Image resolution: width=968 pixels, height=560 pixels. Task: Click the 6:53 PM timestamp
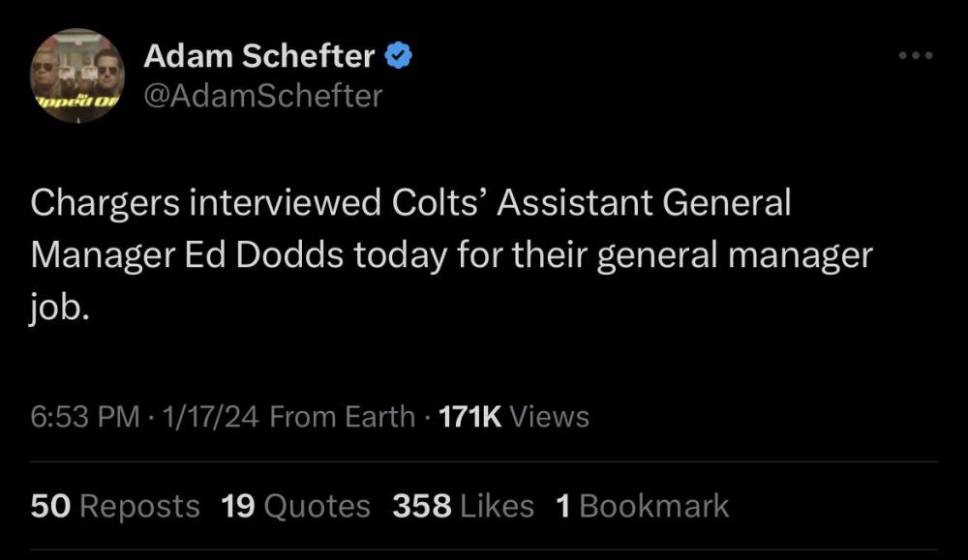click(x=85, y=417)
